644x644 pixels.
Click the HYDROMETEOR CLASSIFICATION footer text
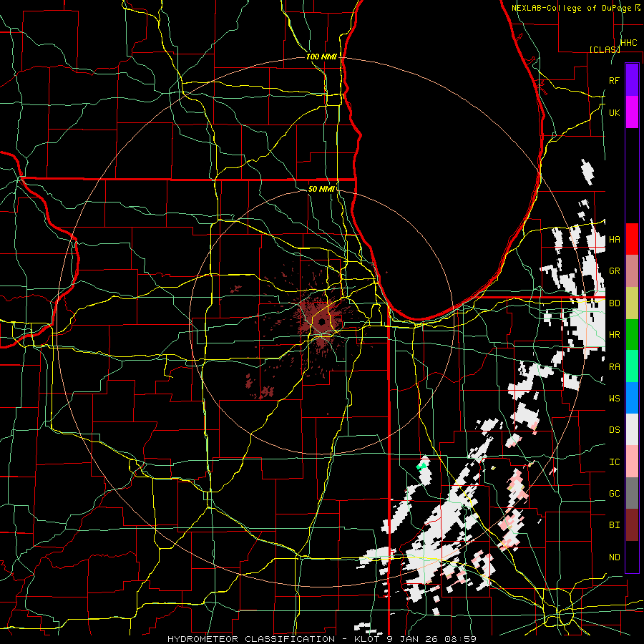[251, 639]
